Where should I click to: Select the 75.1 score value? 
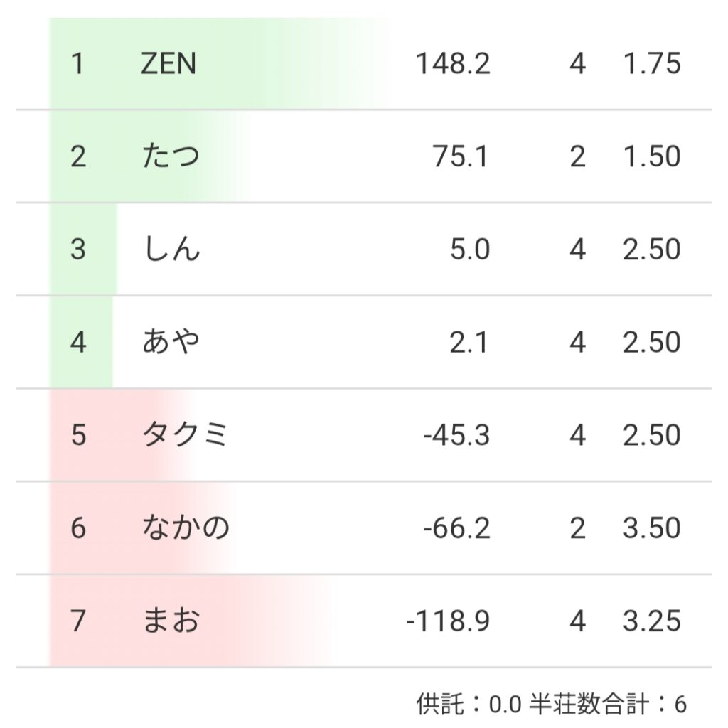pos(461,156)
